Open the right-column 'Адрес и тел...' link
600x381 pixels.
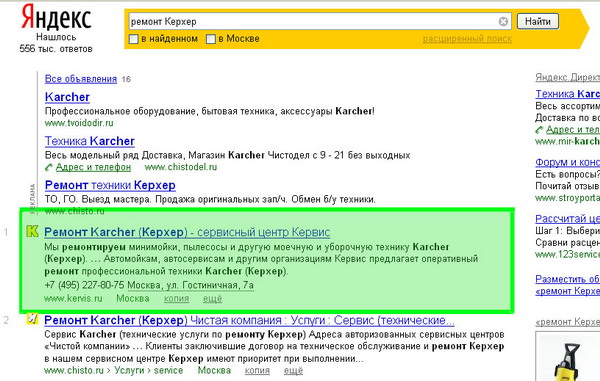573,130
